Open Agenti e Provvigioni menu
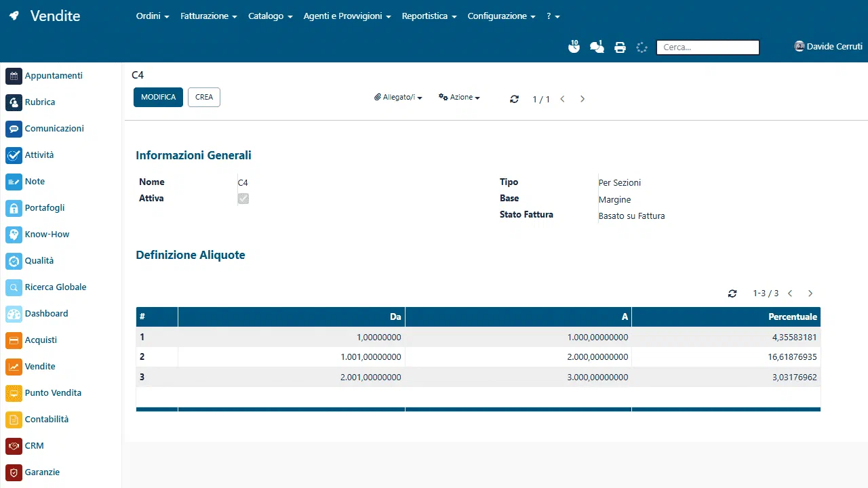The height and width of the screenshot is (488, 868). tap(347, 16)
